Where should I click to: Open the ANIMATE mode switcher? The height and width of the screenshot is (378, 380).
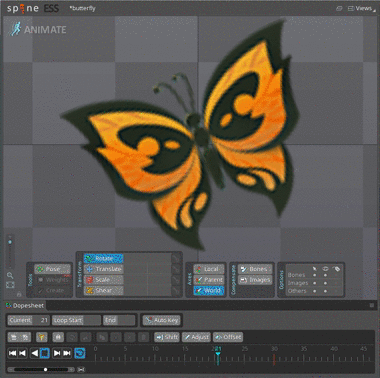38,29
